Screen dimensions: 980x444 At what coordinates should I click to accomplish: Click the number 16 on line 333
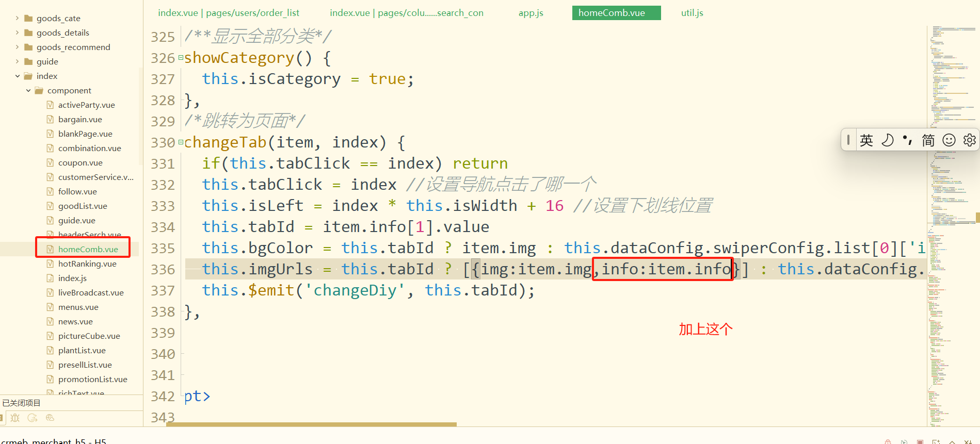pyautogui.click(x=555, y=206)
